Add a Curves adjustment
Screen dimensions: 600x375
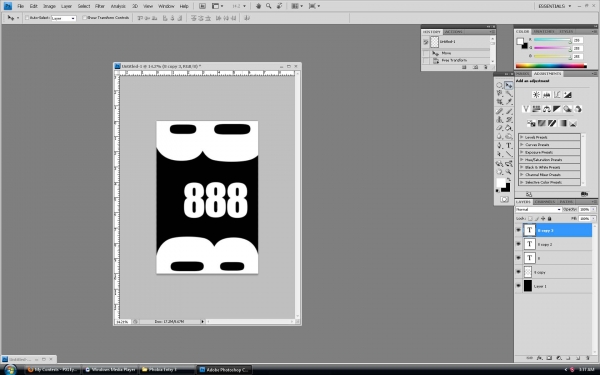coord(557,95)
